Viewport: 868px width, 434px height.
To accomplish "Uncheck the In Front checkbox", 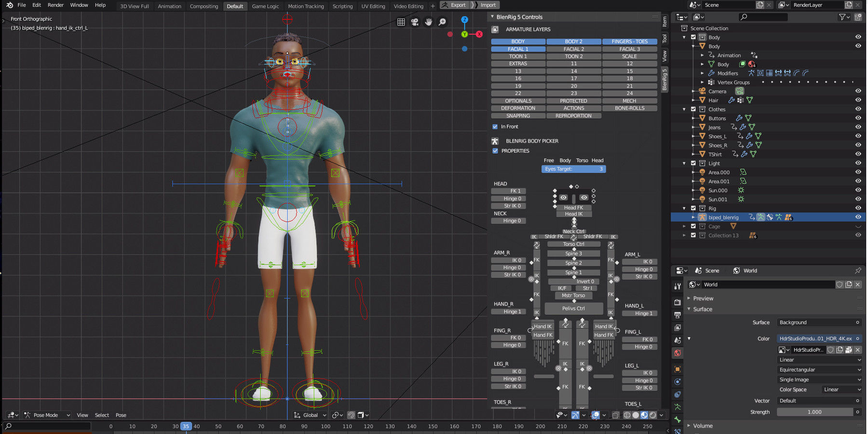I will pos(495,127).
